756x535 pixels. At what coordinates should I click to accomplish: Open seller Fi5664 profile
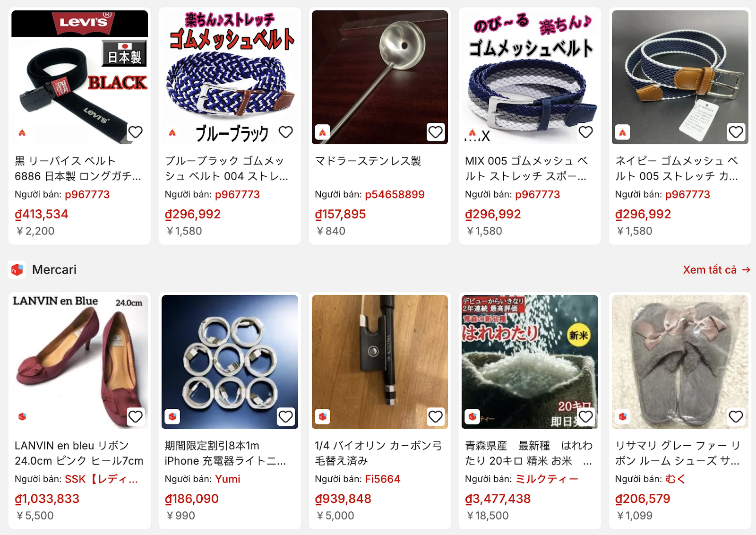point(382,479)
